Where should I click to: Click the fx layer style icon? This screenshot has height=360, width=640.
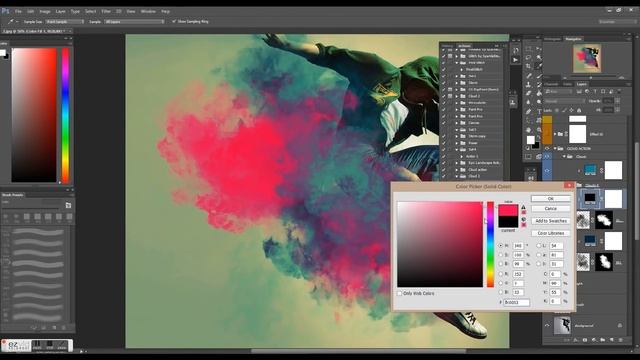tap(576, 340)
